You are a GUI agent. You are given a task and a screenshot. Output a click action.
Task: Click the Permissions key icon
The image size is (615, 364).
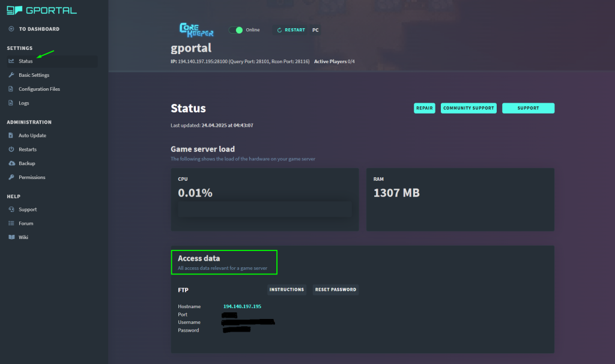click(x=11, y=177)
